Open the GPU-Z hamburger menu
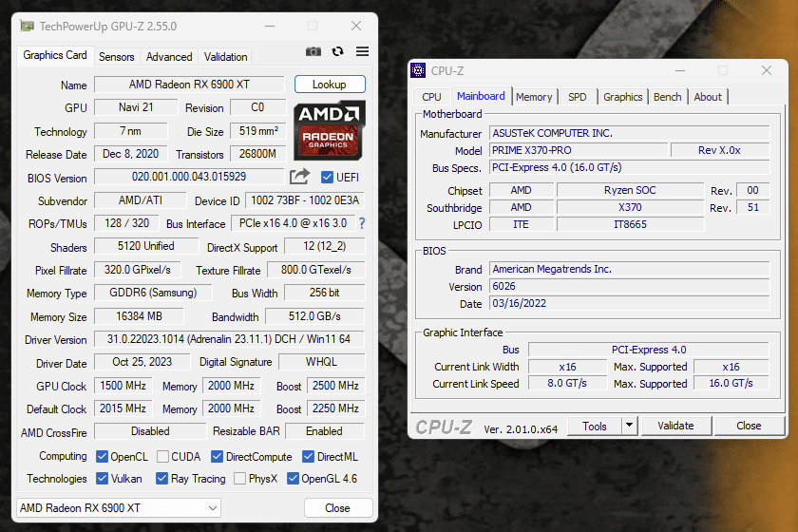 coord(362,51)
